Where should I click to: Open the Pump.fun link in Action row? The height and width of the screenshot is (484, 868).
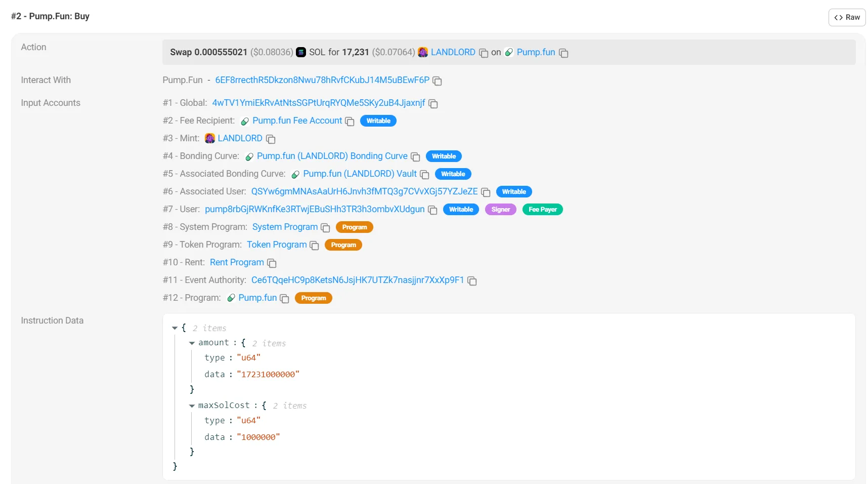click(536, 52)
